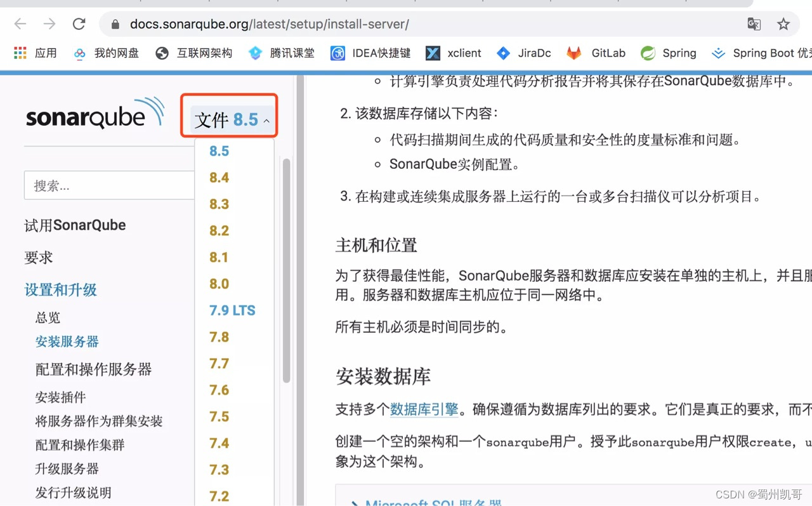
Task: Select version 7.3 in the list
Action: pos(219,470)
